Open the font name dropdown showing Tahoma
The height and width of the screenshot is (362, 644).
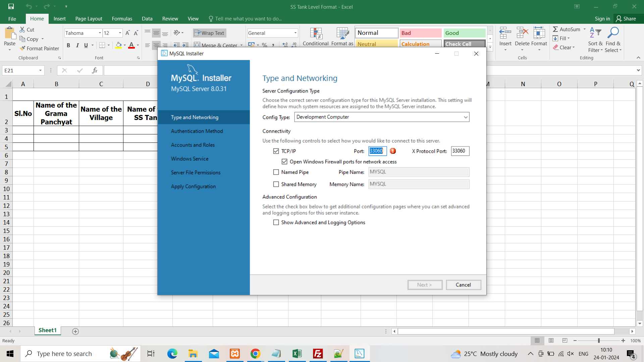[100, 33]
